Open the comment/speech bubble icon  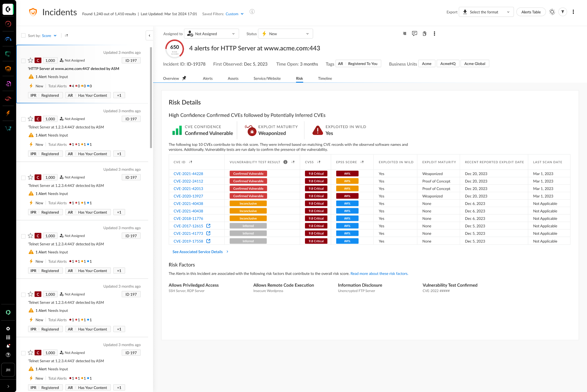[x=414, y=34]
